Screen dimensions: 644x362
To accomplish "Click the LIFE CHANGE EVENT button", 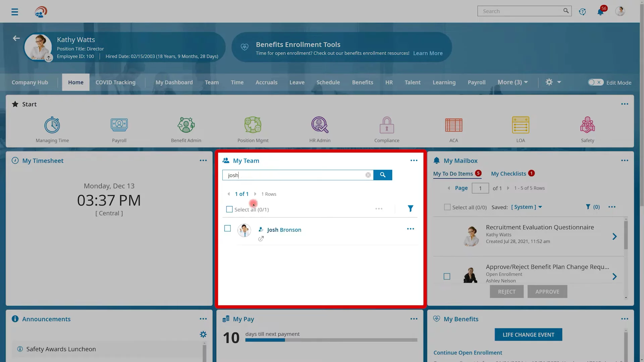I will point(528,335).
